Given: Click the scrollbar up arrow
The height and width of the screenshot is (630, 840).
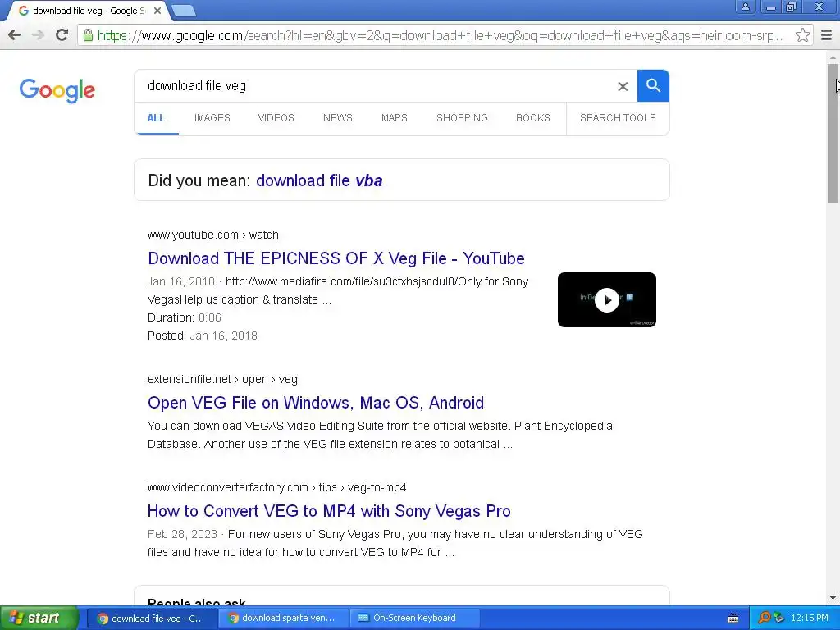Looking at the screenshot, I should (833, 57).
